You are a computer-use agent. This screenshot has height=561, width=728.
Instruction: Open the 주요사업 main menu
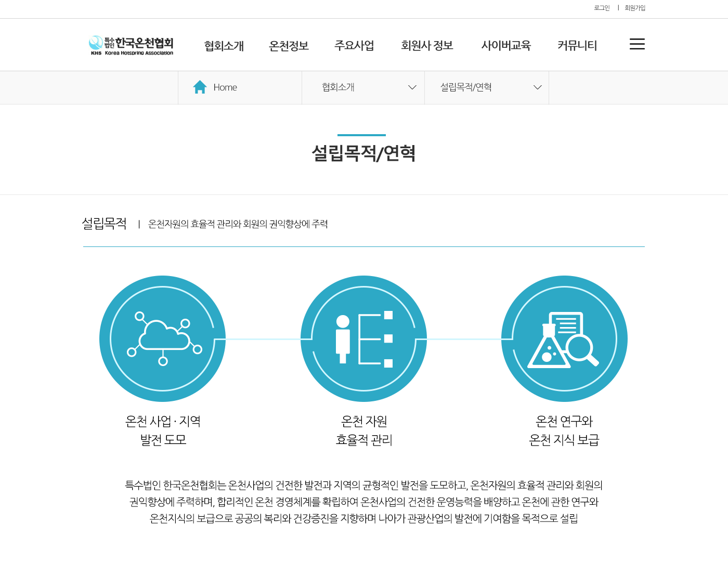coord(354,46)
